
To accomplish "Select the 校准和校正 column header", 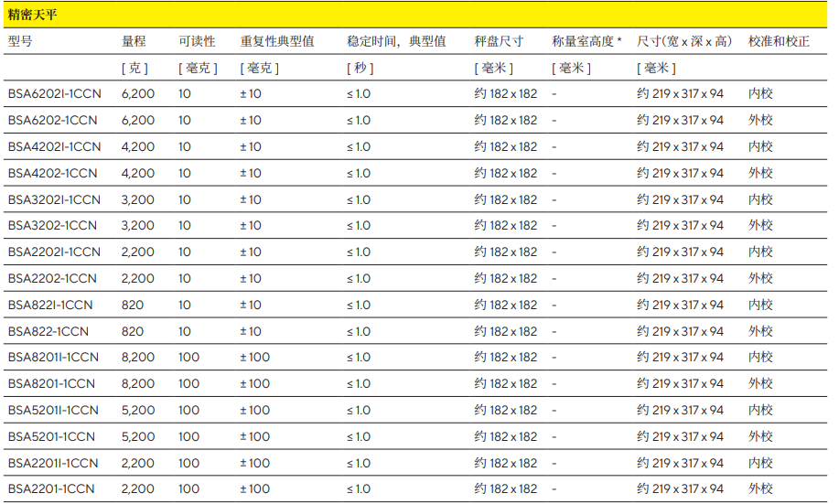I will [779, 41].
